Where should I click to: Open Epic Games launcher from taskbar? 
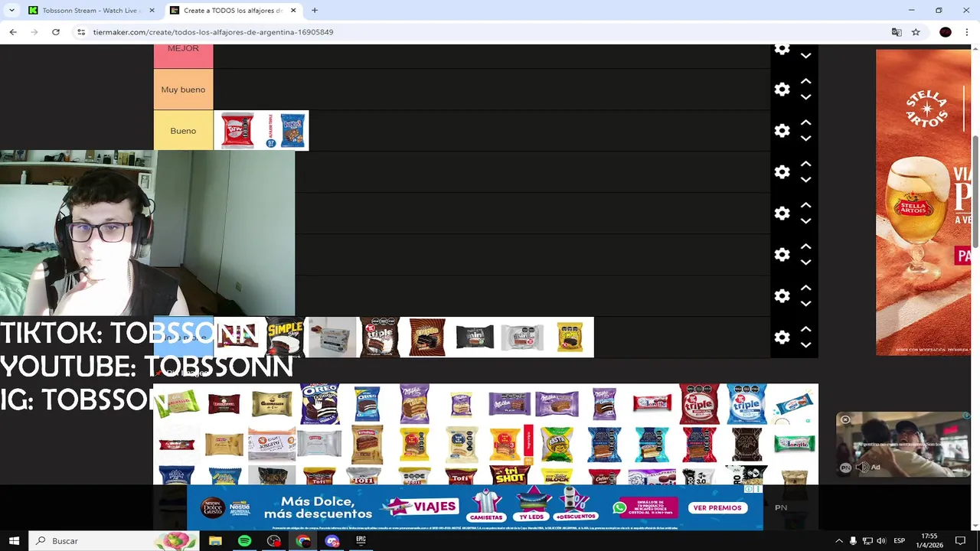[x=361, y=541]
